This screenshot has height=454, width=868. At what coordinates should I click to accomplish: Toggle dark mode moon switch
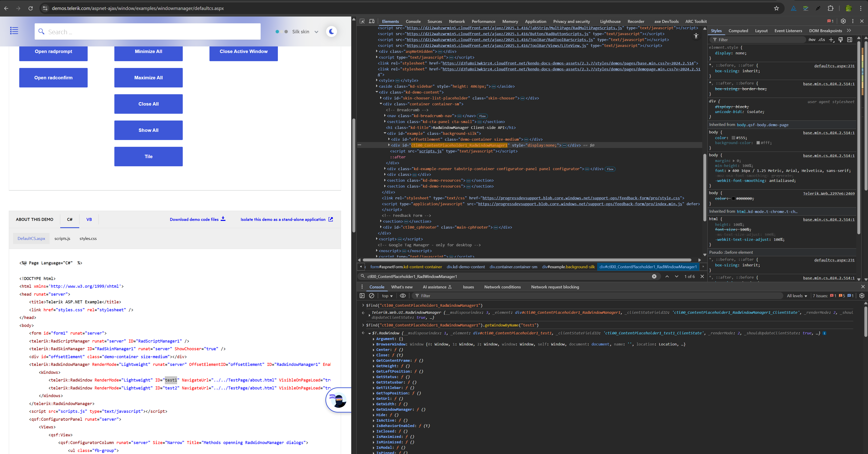pos(332,31)
